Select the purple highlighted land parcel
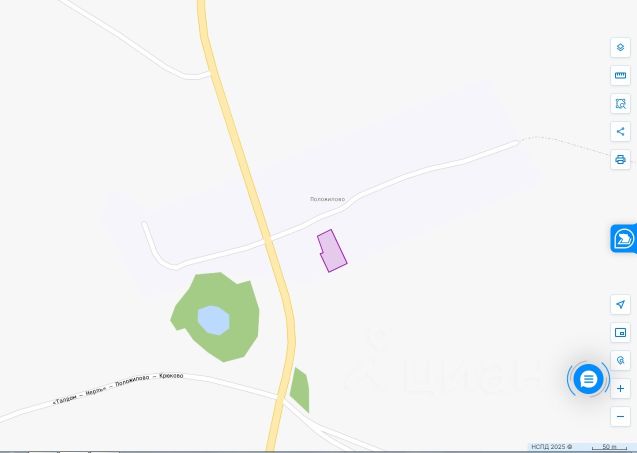The width and height of the screenshot is (637, 453). 333,251
